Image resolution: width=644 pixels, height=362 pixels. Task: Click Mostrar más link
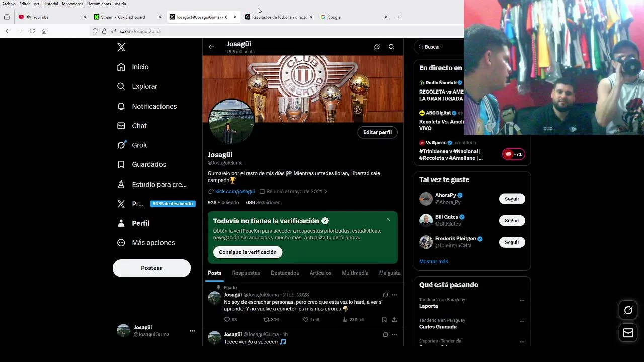click(x=433, y=262)
